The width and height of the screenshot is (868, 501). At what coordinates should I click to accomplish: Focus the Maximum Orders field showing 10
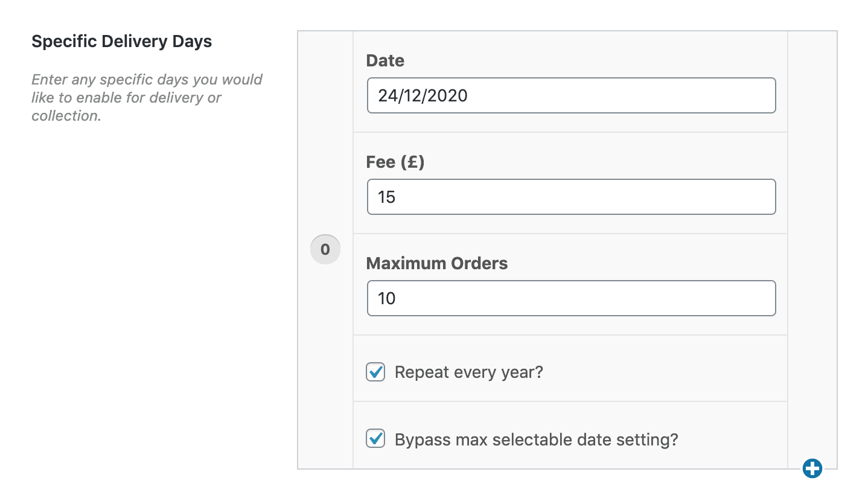click(x=571, y=298)
